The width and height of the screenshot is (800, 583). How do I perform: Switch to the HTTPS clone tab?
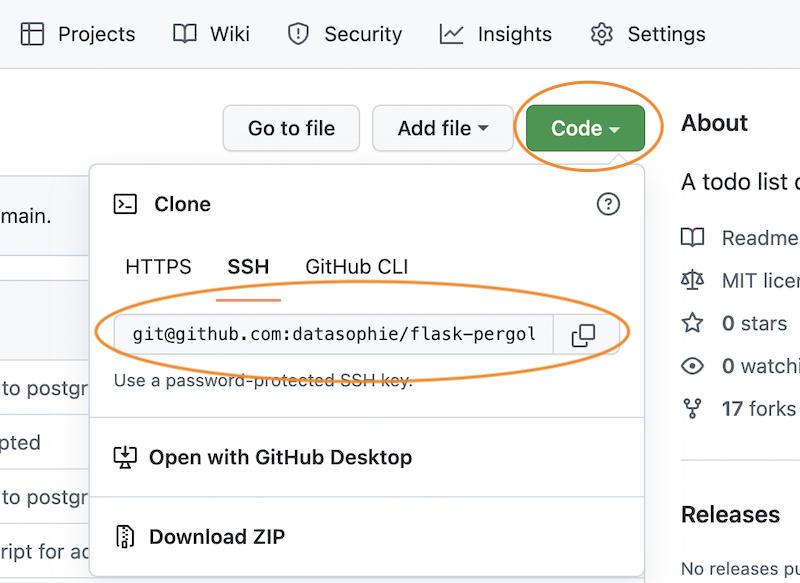coord(158,267)
